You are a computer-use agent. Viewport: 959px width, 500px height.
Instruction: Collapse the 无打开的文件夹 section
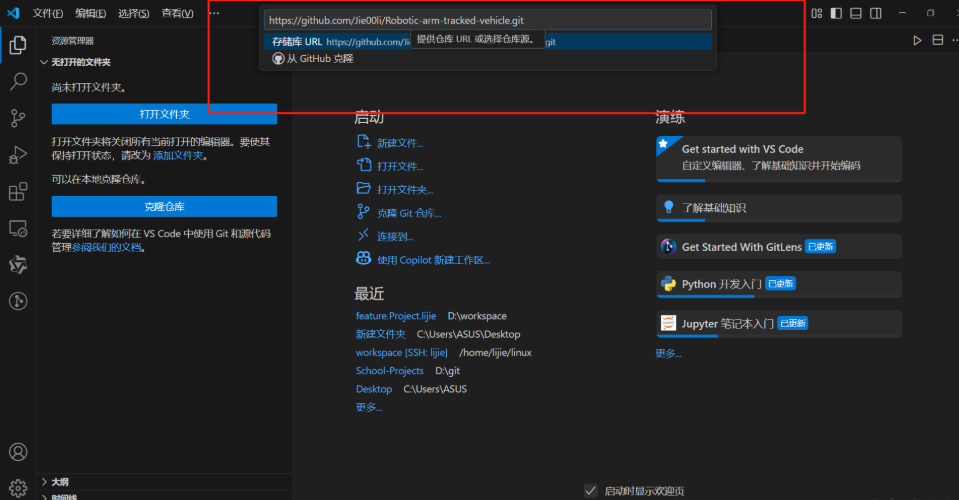[165, 62]
